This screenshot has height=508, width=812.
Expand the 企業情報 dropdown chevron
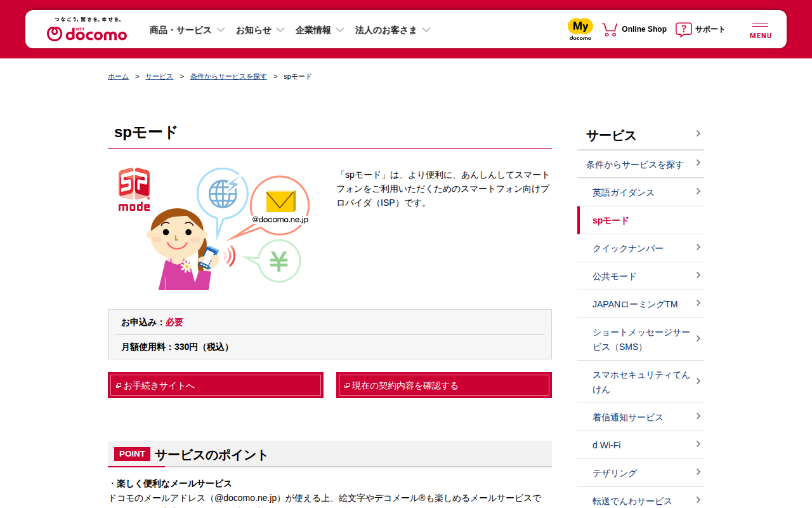pyautogui.click(x=340, y=30)
